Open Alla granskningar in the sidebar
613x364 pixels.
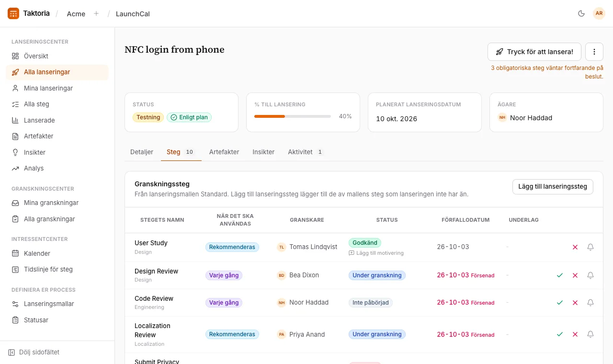click(x=57, y=219)
